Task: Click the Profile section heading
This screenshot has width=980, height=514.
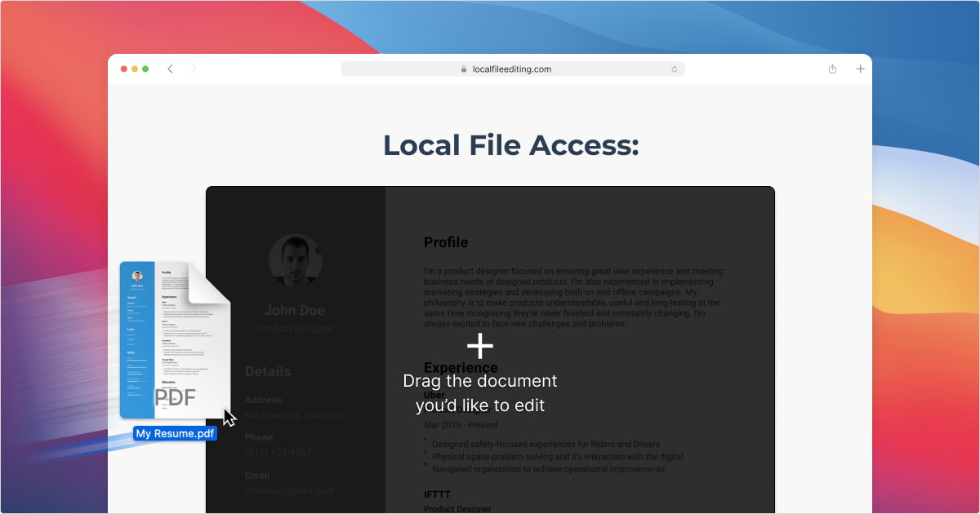Action: point(445,242)
